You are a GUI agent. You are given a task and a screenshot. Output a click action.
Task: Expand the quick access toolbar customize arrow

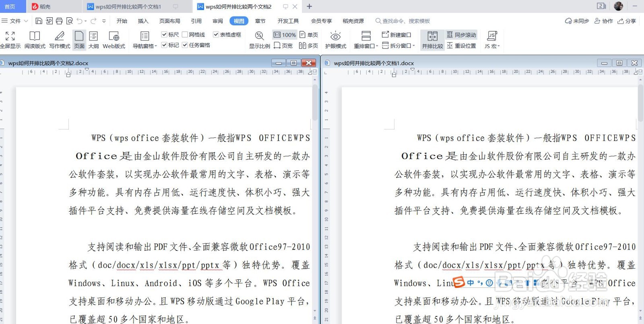104,21
